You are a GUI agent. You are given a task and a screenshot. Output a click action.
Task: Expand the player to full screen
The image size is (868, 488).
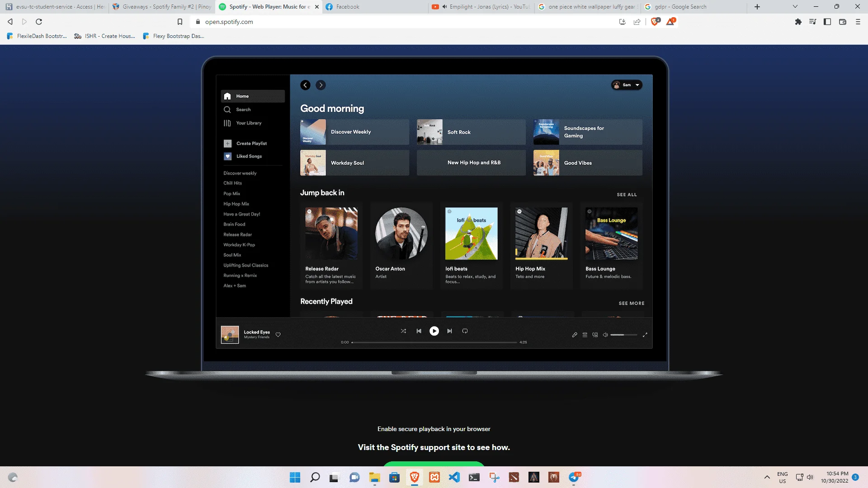[x=645, y=335]
